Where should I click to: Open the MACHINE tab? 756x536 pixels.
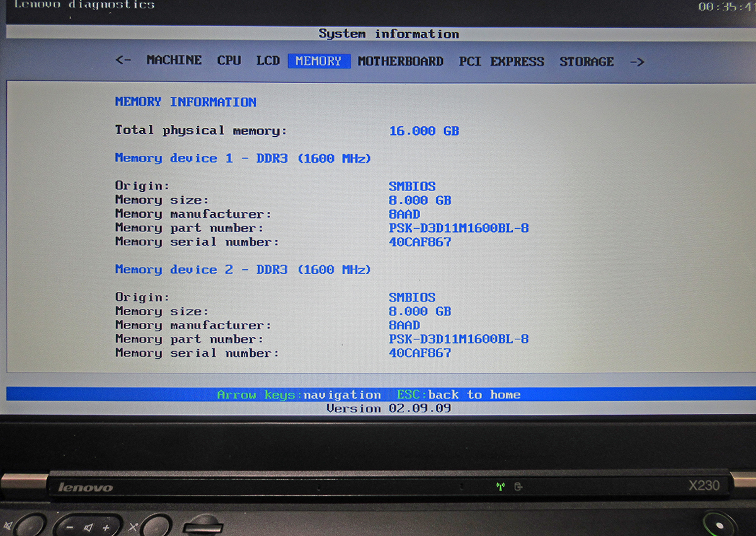pyautogui.click(x=174, y=61)
